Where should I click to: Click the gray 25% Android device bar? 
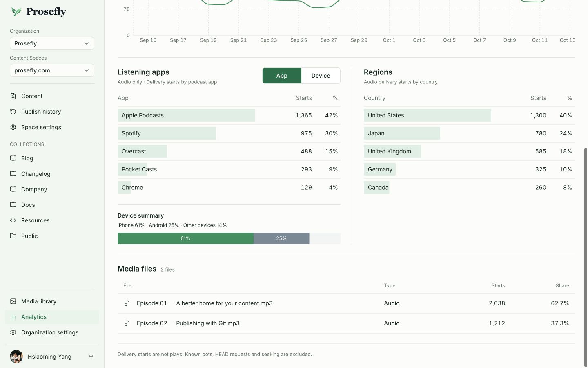(x=281, y=238)
